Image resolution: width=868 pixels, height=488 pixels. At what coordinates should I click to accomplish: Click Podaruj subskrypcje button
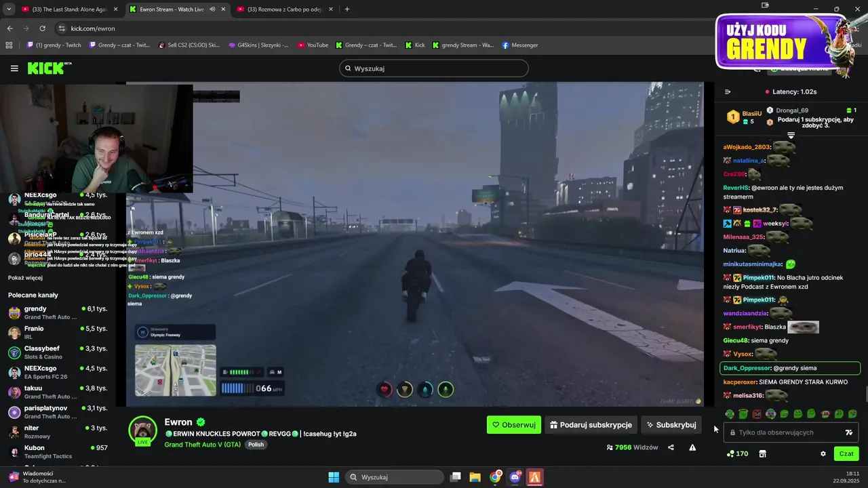591,425
